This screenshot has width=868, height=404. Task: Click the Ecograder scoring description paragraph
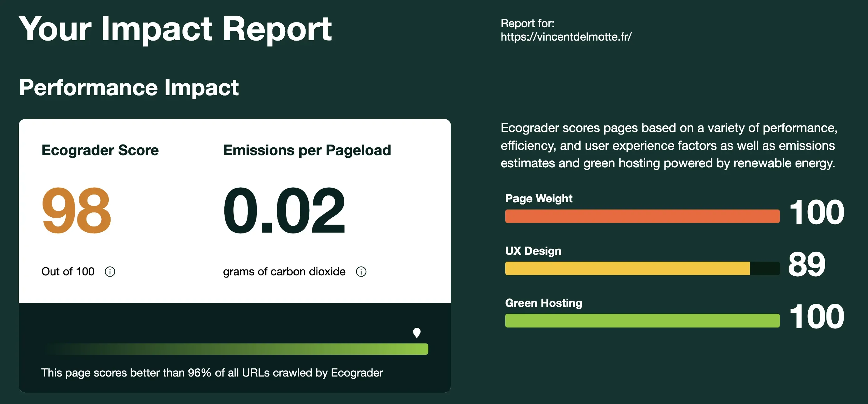(669, 145)
